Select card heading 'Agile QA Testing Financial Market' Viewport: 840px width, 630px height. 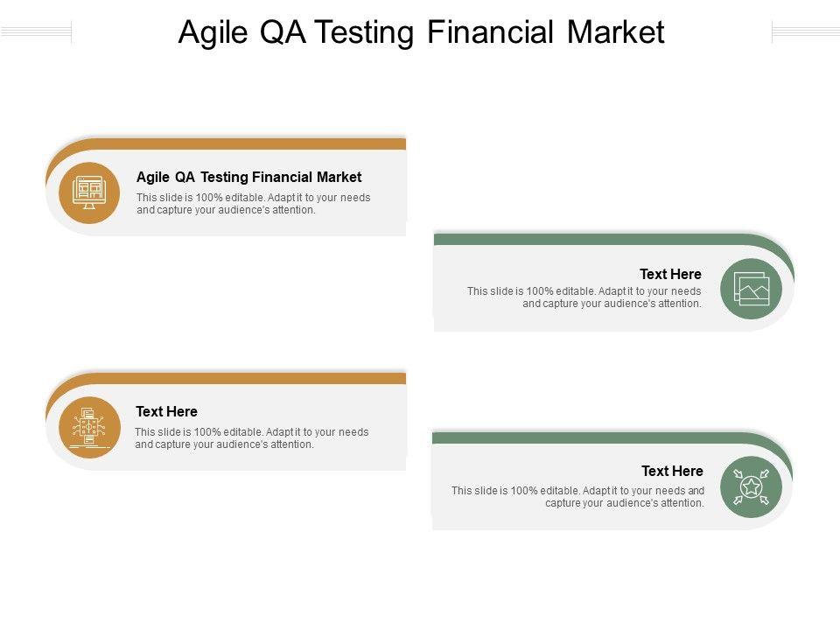248,177
